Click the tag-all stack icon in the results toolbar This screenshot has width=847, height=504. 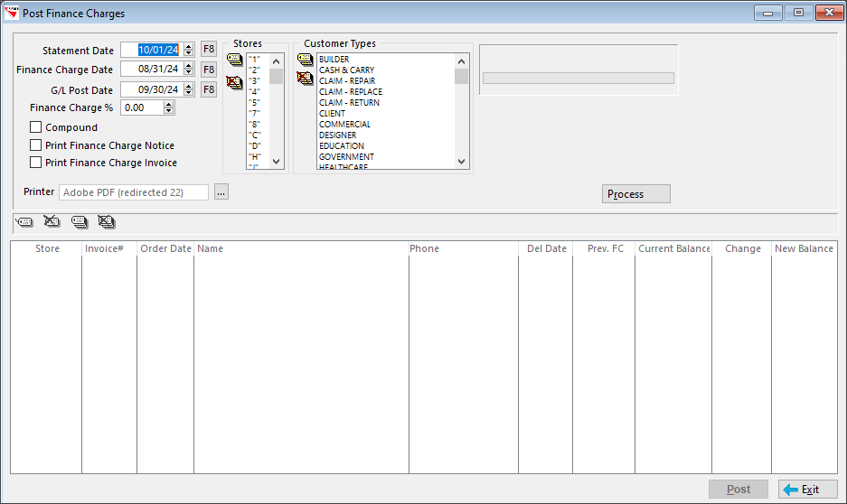click(80, 222)
